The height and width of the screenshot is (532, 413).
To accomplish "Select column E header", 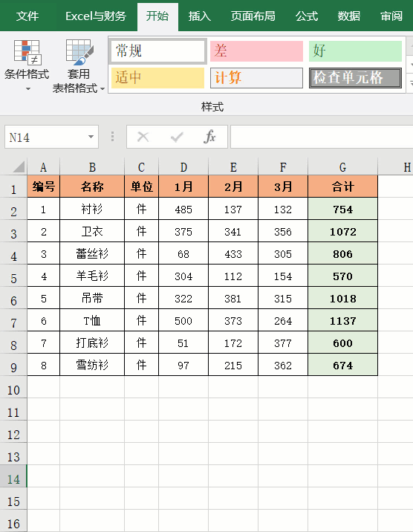I will tap(233, 167).
